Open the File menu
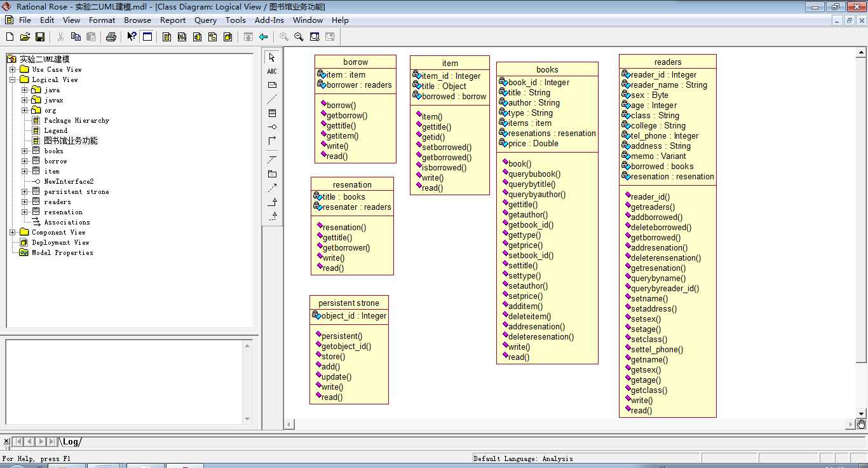Screen dimensions: 868x468 coord(25,20)
